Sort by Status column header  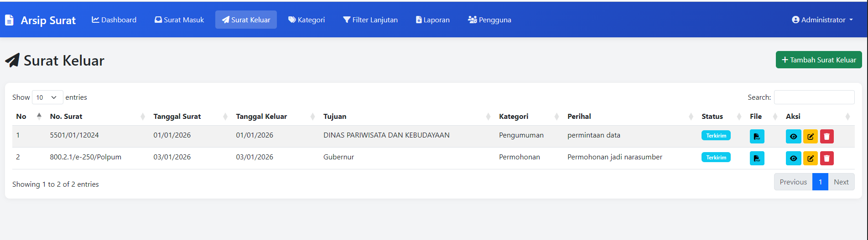click(x=722, y=116)
